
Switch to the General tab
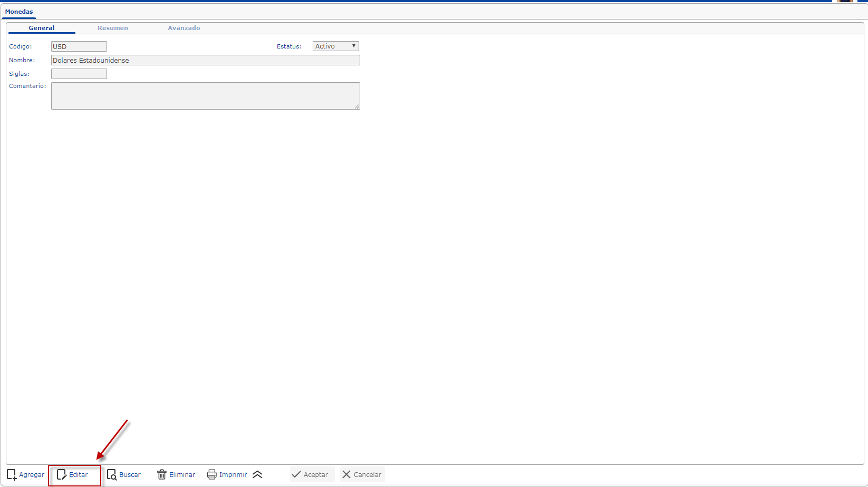click(42, 28)
